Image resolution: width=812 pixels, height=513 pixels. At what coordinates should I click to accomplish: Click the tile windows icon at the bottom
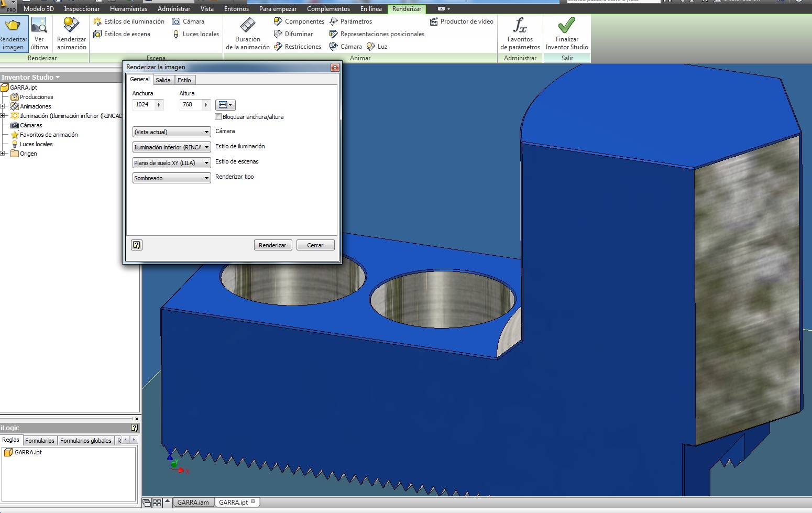click(x=157, y=503)
